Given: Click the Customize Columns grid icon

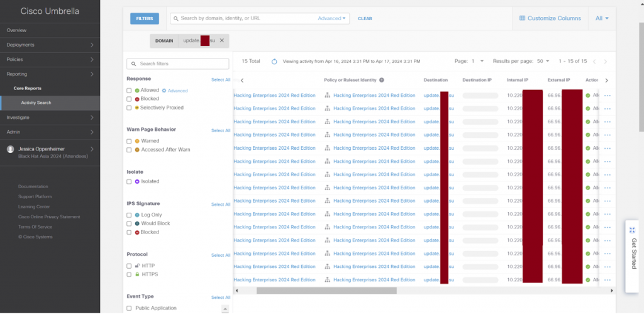Looking at the screenshot, I should (x=522, y=18).
